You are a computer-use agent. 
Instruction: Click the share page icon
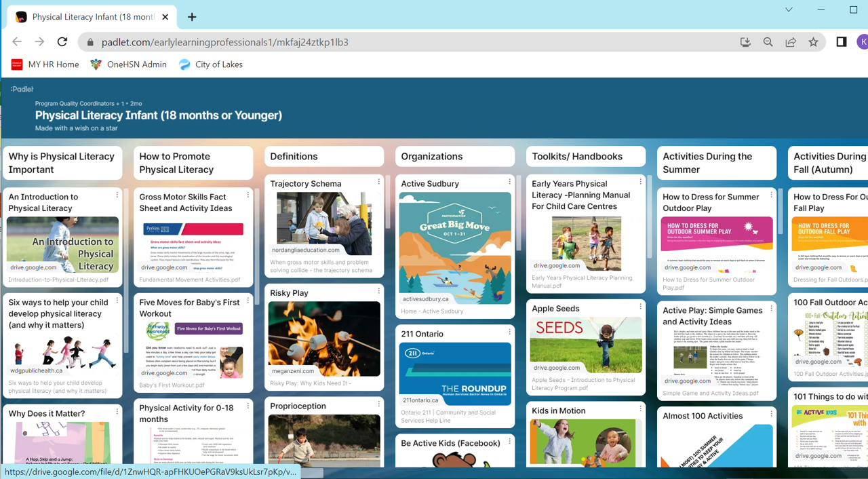[x=791, y=42]
